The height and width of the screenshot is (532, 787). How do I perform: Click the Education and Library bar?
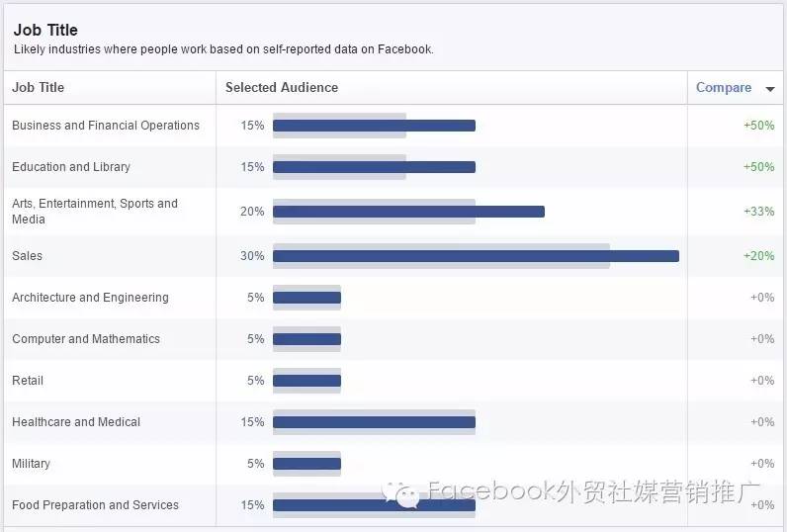[374, 167]
